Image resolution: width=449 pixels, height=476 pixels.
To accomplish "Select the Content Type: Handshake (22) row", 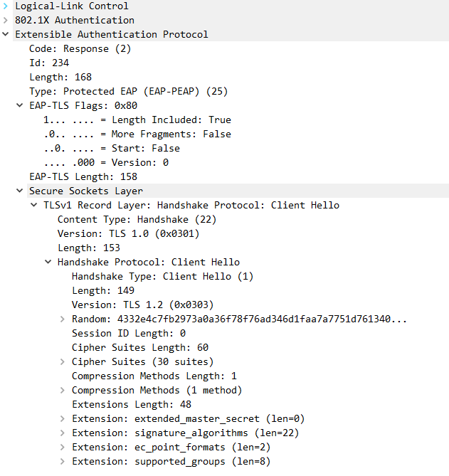I will (x=137, y=219).
